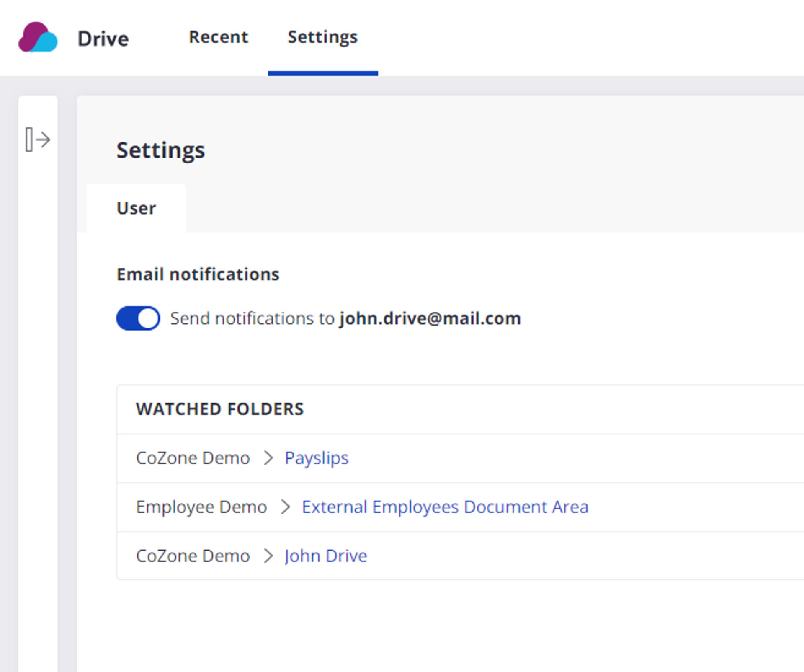Click the Employee Demo breadcrumb text
The height and width of the screenshot is (672, 804).
201,507
